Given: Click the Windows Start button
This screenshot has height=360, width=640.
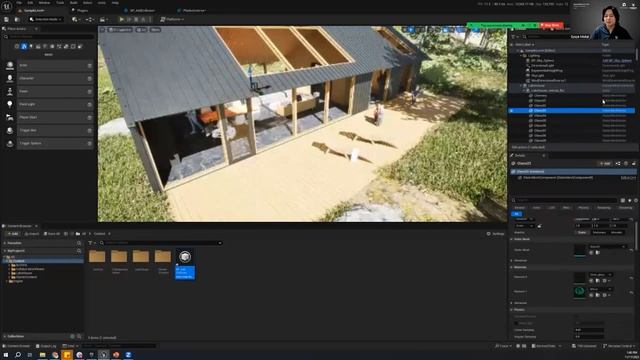Looking at the screenshot, I should pyautogui.click(x=6, y=355).
